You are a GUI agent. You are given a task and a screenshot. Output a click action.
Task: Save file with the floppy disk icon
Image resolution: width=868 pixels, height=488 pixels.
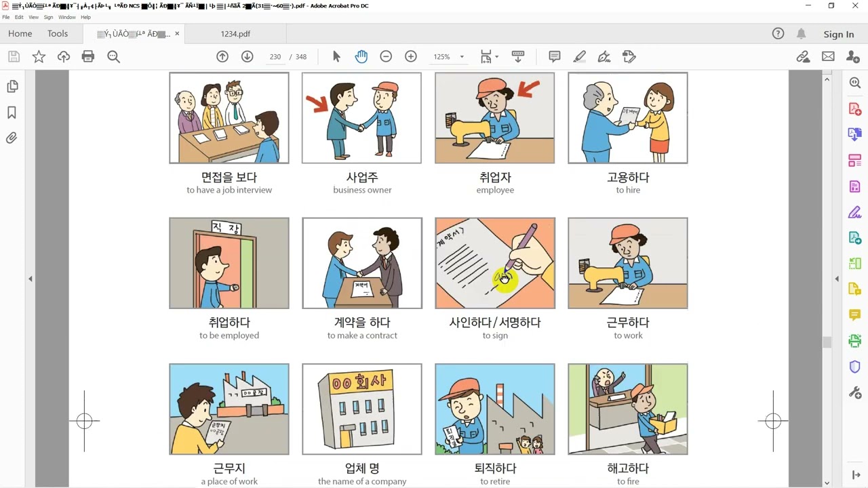coord(14,57)
